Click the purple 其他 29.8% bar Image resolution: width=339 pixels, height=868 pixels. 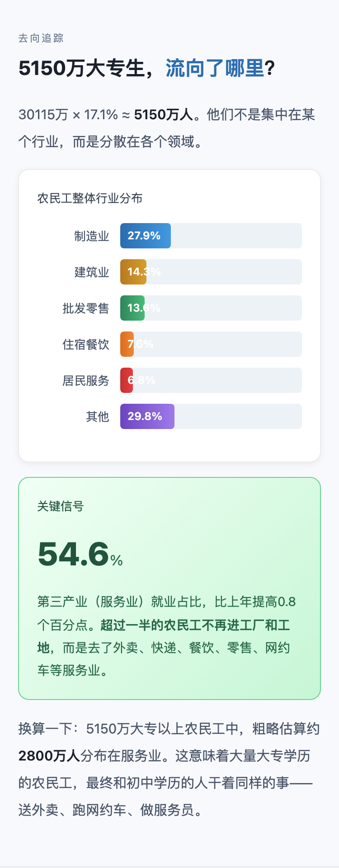(147, 416)
